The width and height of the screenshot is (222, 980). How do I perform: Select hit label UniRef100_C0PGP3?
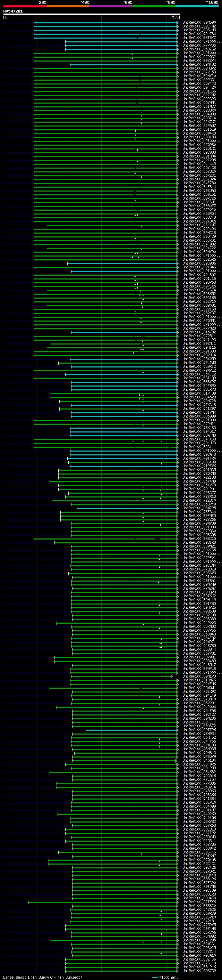coord(199,99)
